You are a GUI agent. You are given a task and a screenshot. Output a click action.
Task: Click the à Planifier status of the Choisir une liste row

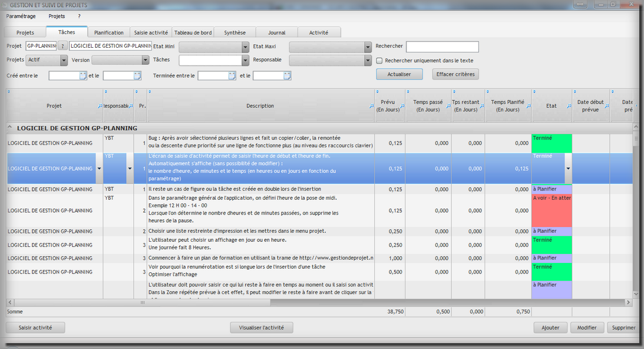(552, 231)
